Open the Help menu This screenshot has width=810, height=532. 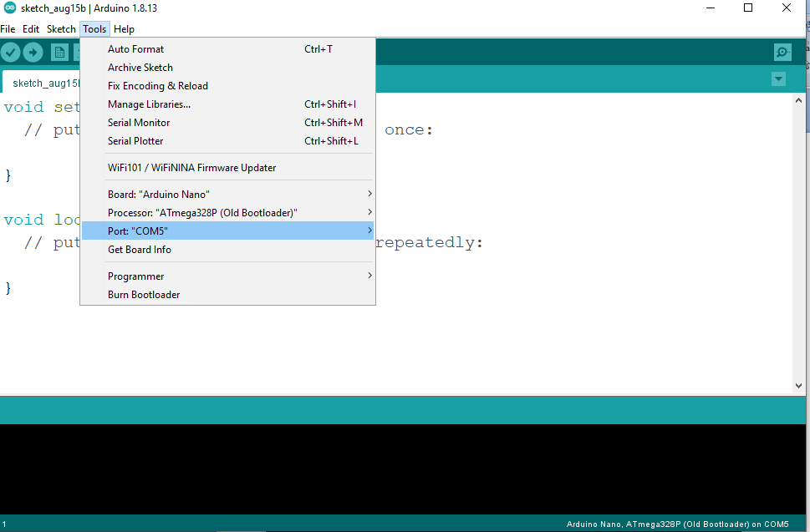click(124, 29)
